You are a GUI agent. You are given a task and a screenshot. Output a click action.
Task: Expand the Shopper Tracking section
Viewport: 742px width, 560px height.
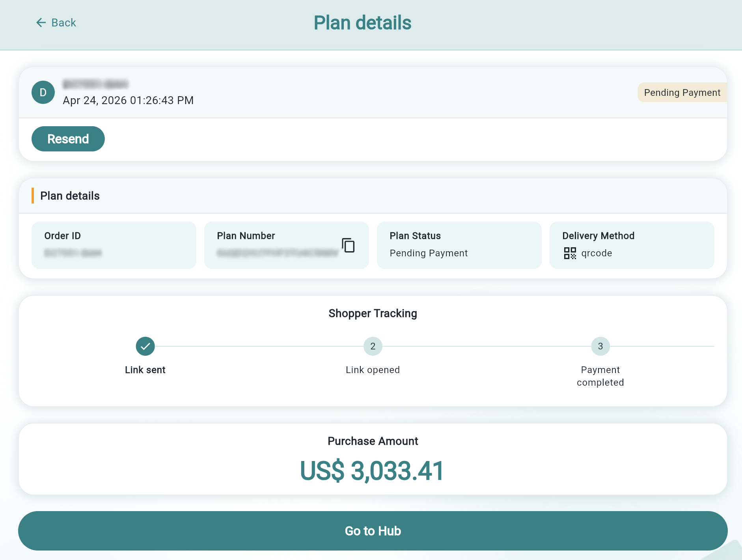373,313
